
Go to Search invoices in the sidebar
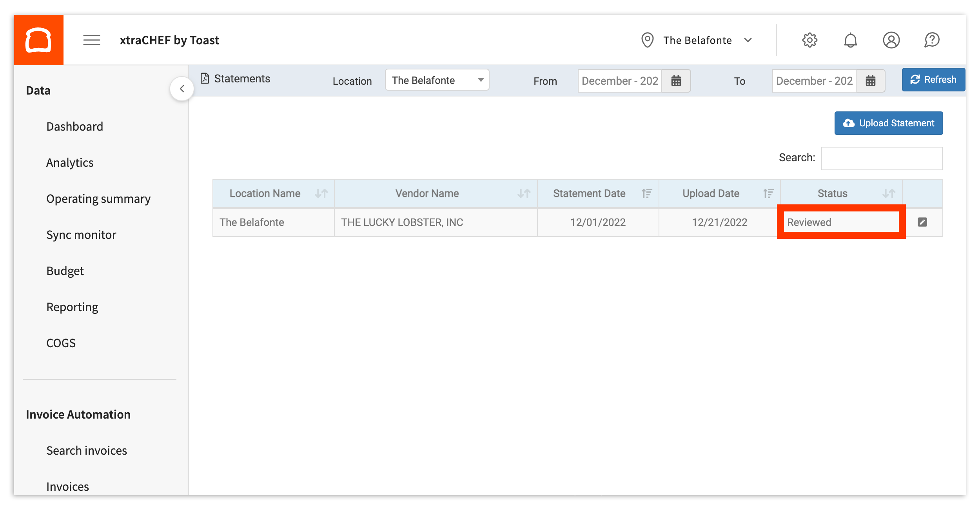pyautogui.click(x=87, y=450)
